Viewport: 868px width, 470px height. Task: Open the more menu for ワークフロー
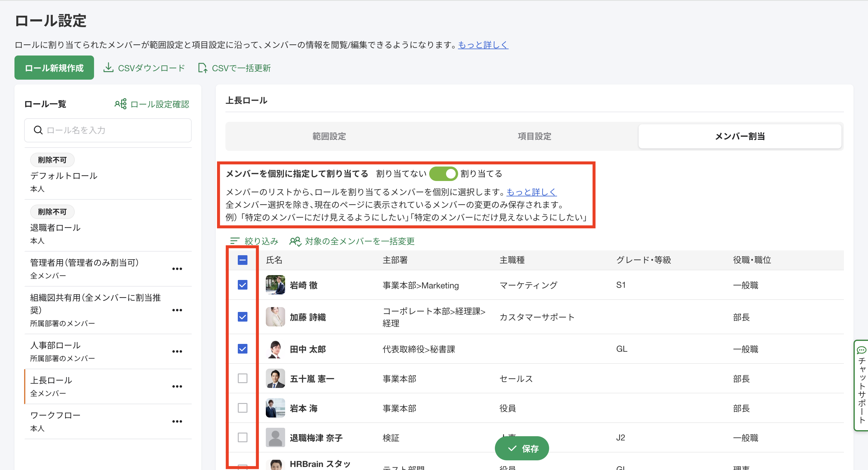click(x=177, y=421)
